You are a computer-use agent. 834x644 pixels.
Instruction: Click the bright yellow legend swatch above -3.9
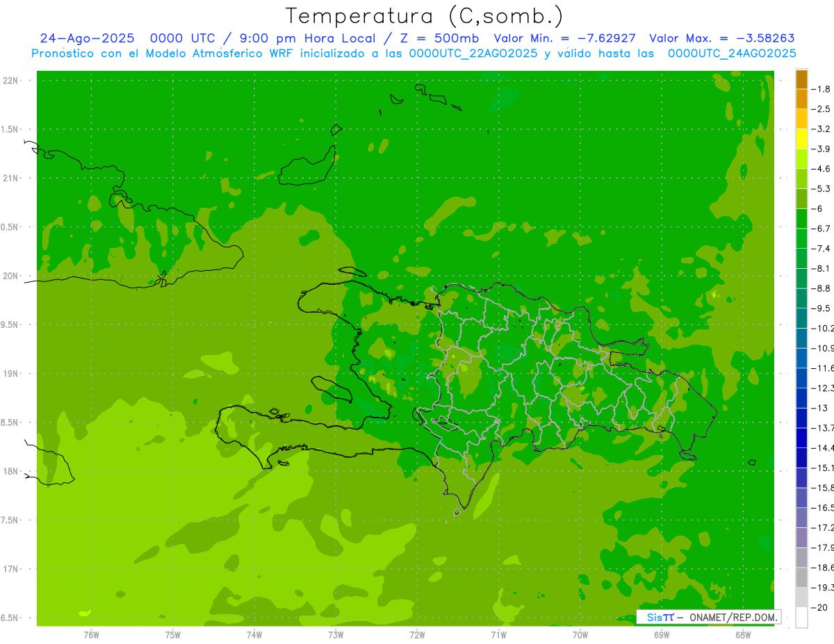[801, 139]
